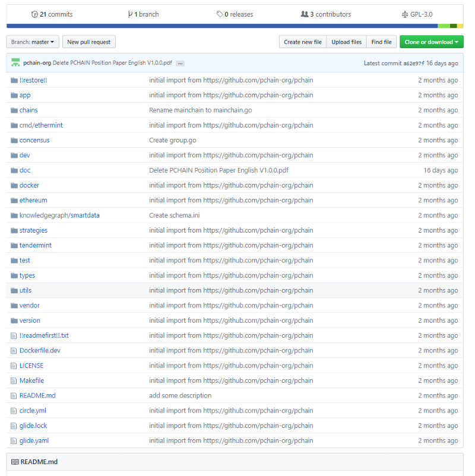475x476 pixels.
Task: Open the 21 commits history icon
Action: pos(34,14)
